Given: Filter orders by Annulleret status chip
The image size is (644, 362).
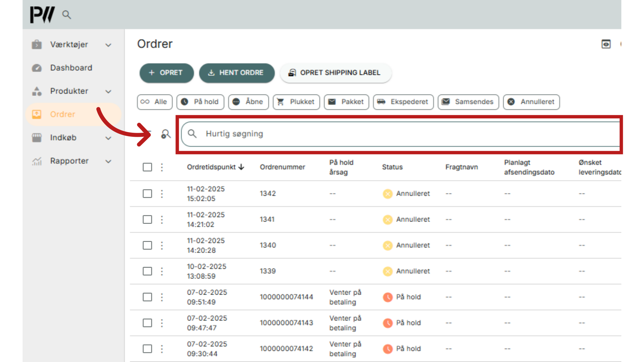Looking at the screenshot, I should (x=531, y=102).
